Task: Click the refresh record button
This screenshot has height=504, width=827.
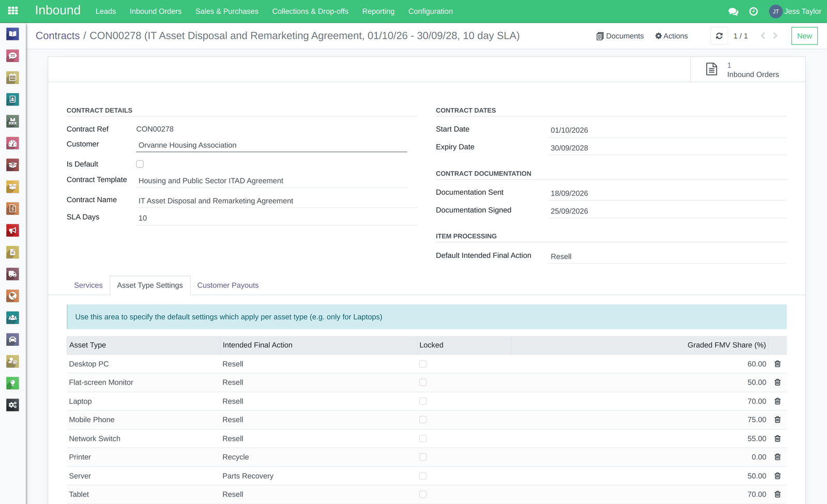Action: (719, 36)
